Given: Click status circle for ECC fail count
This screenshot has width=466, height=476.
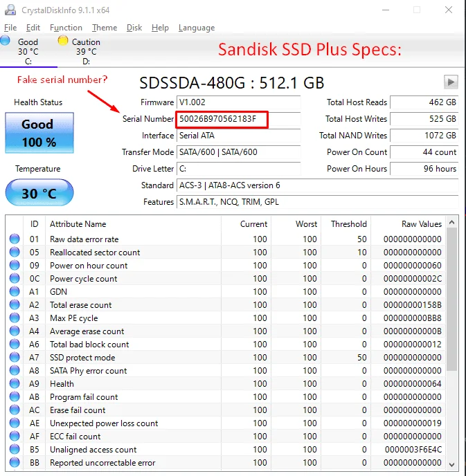Looking at the screenshot, I should click(x=15, y=437).
